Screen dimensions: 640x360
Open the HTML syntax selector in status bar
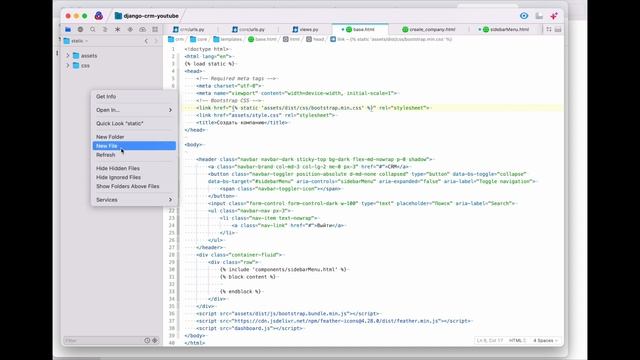[518, 340]
